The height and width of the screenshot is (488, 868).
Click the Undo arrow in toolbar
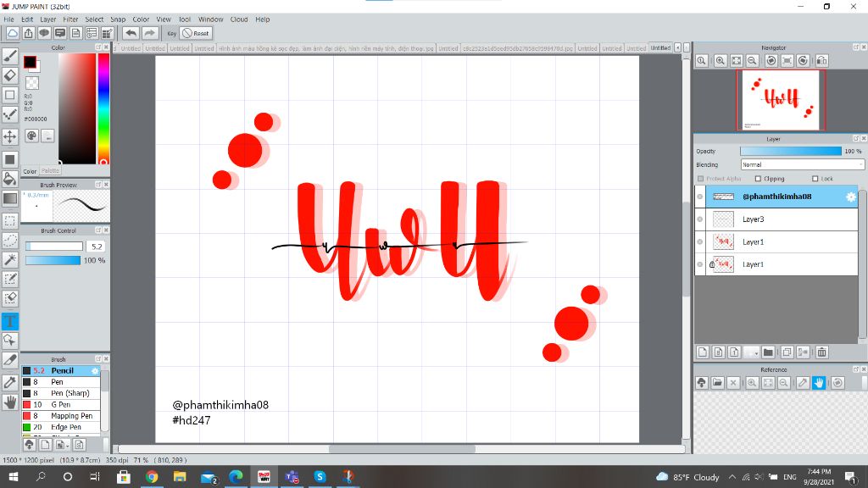(x=131, y=33)
